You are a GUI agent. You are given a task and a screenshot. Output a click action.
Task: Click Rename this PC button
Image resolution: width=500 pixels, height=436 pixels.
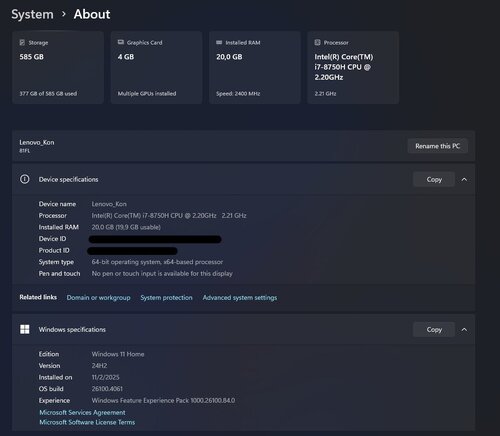(437, 146)
